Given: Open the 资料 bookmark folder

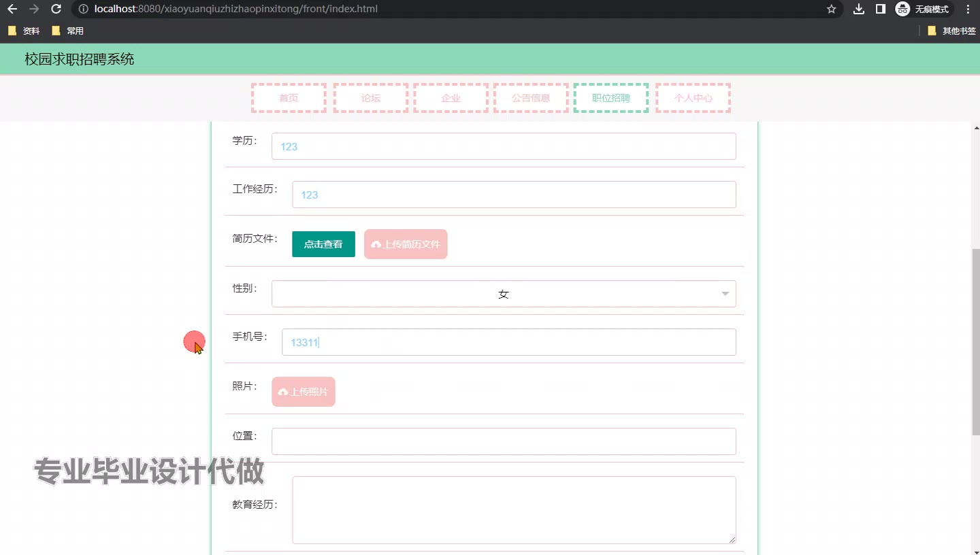Looking at the screenshot, I should (24, 31).
